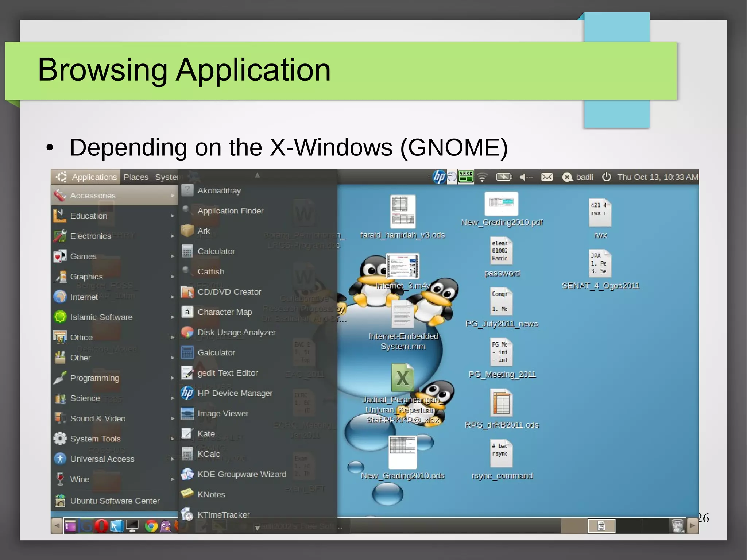
Task: Click the Character Map icon
Action: point(187,312)
